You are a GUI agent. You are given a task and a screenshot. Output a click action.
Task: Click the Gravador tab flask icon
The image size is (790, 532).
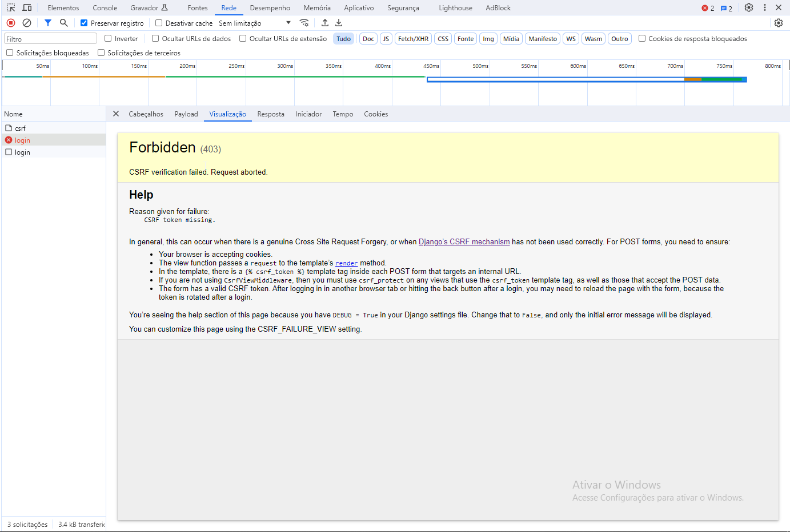coord(165,8)
